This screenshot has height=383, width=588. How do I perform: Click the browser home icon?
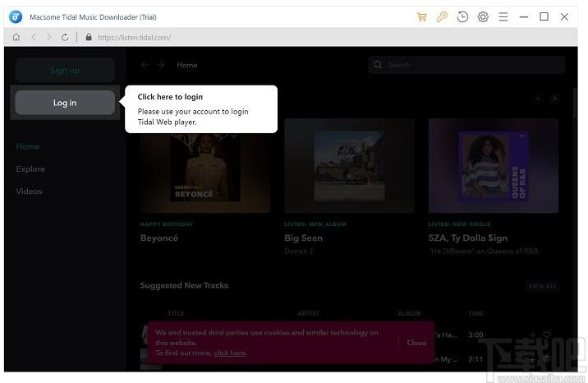click(16, 37)
